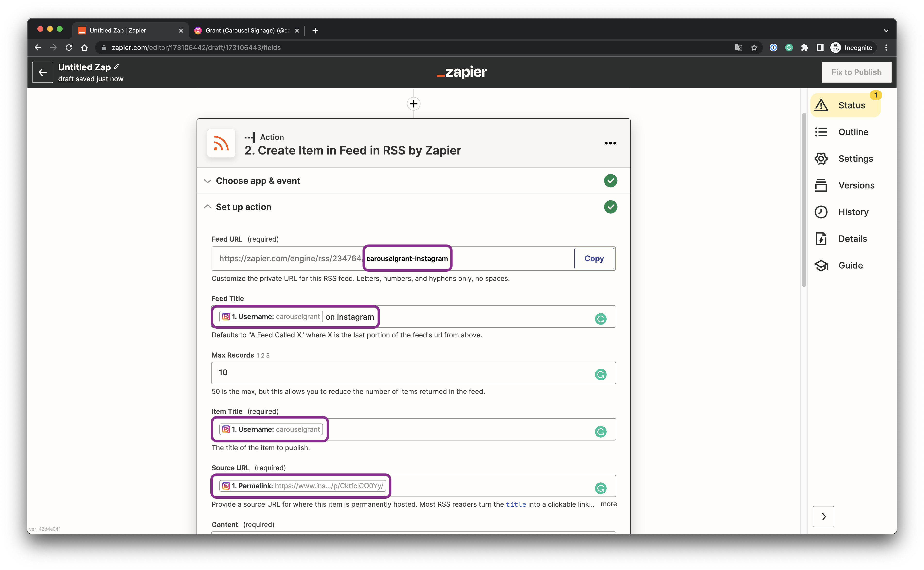Click Grammarly icon in Source URL field

[x=600, y=488]
